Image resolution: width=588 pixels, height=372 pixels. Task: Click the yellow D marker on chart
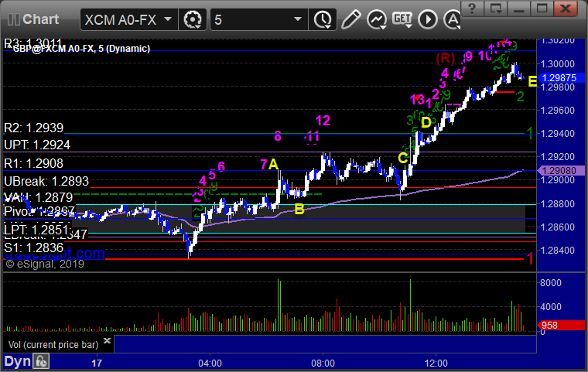pos(426,123)
